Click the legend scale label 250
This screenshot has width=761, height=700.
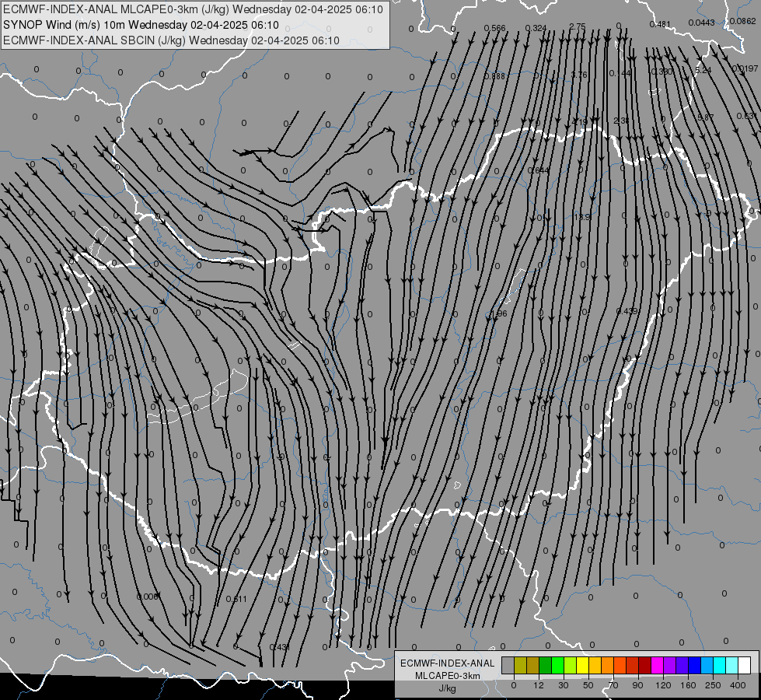click(713, 685)
